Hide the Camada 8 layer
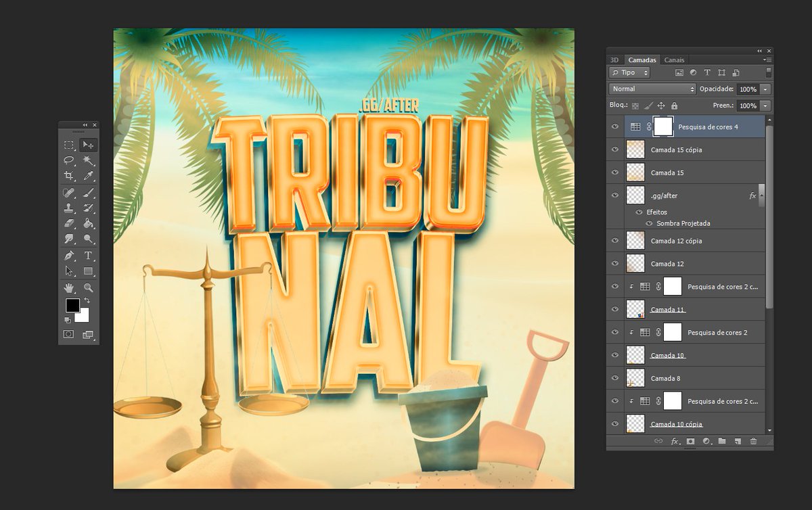The width and height of the screenshot is (812, 510). coord(615,378)
